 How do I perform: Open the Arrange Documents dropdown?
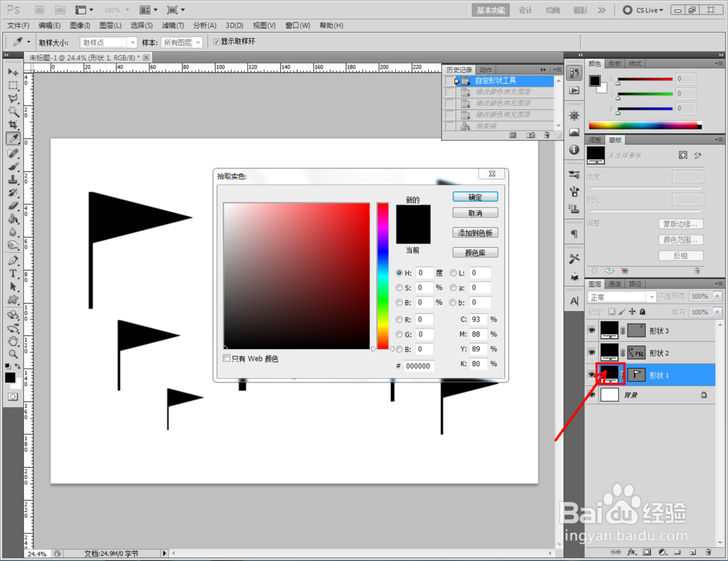coord(149,9)
